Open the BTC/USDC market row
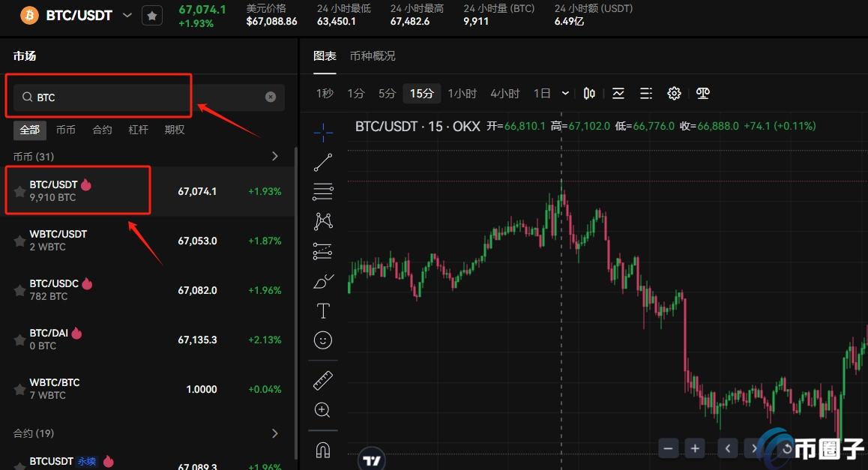 coord(148,289)
